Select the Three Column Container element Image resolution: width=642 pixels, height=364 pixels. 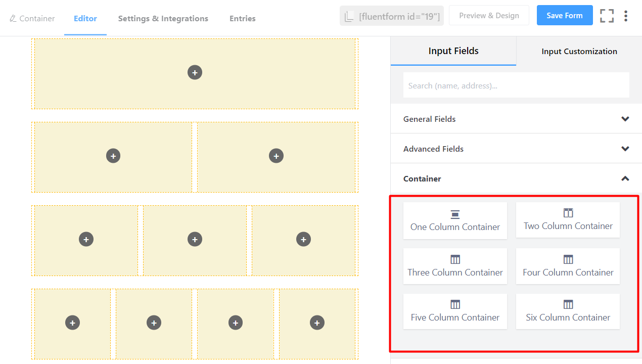(x=454, y=266)
